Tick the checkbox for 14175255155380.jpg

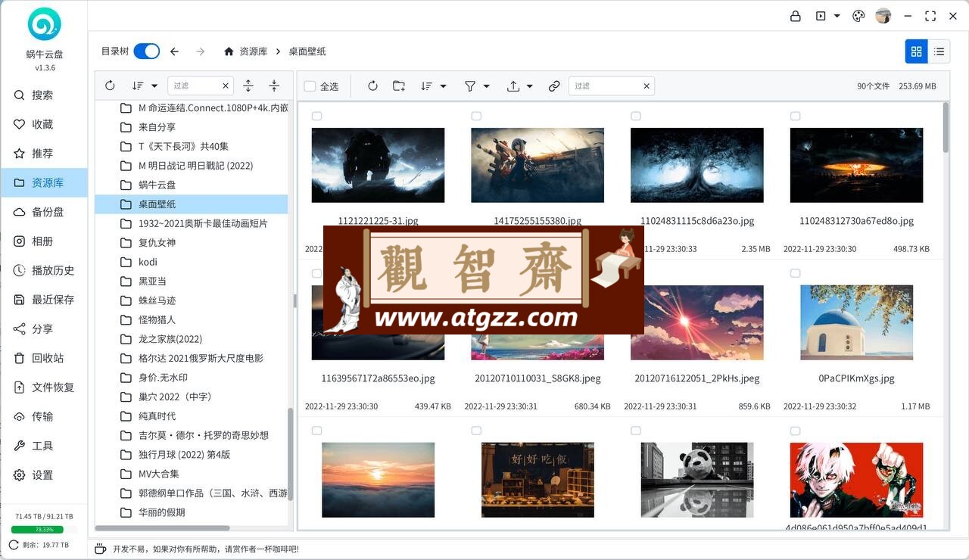[x=476, y=116]
